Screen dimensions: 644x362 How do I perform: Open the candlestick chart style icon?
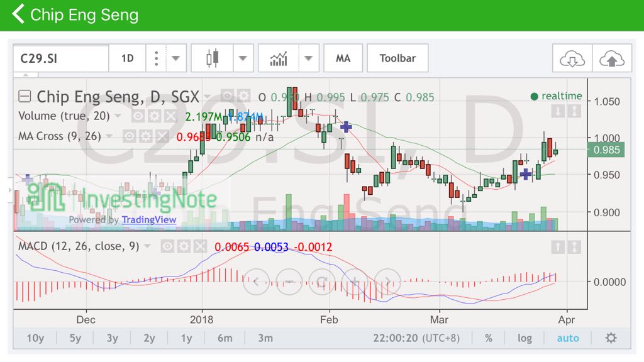point(212,58)
